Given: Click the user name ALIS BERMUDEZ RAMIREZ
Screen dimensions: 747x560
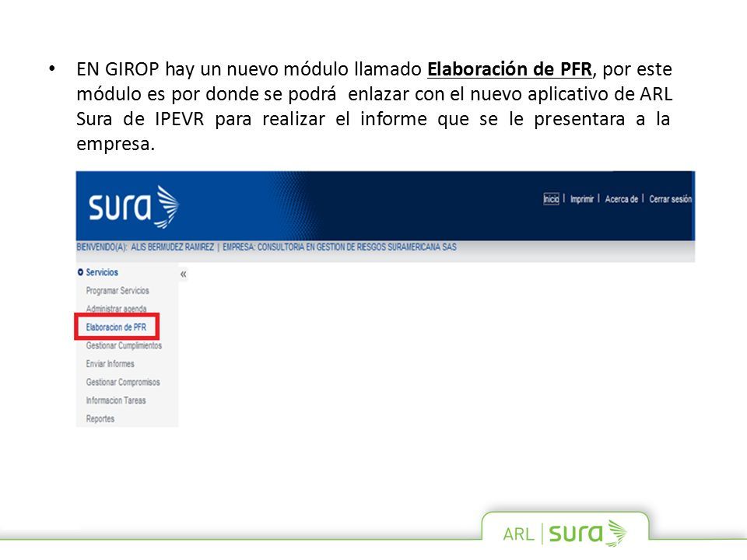Looking at the screenshot, I should click(173, 247).
